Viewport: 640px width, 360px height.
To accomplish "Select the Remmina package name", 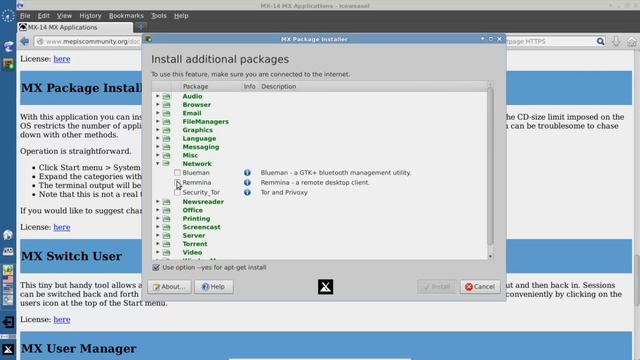I will tap(197, 182).
